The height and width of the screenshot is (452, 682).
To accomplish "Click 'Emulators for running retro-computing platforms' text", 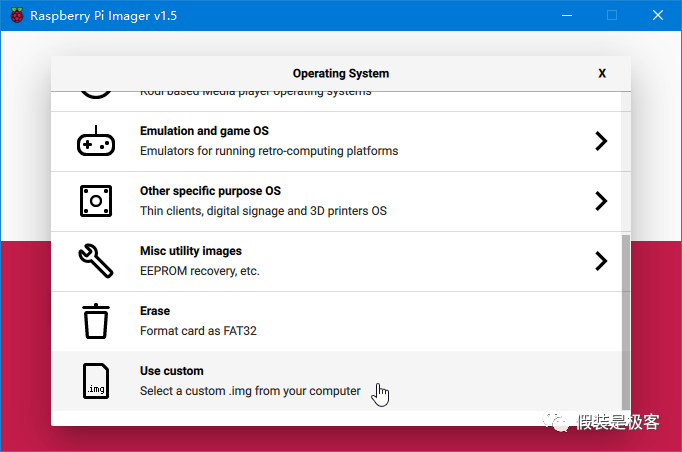I will [269, 151].
